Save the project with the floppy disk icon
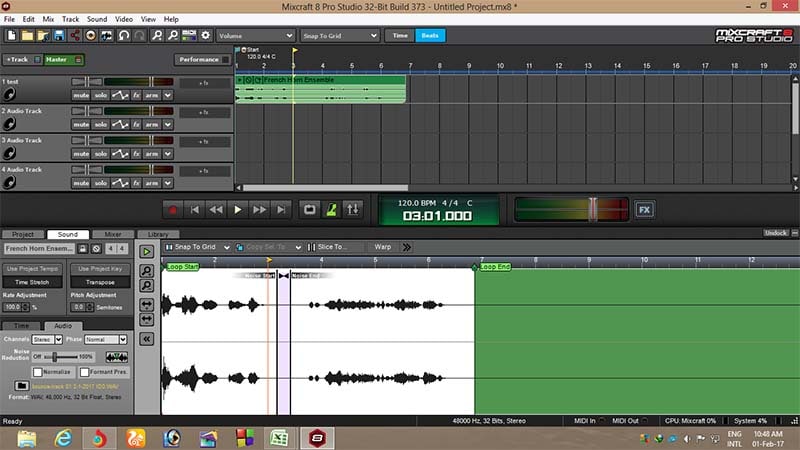Image resolution: width=800 pixels, height=450 pixels. click(x=59, y=35)
